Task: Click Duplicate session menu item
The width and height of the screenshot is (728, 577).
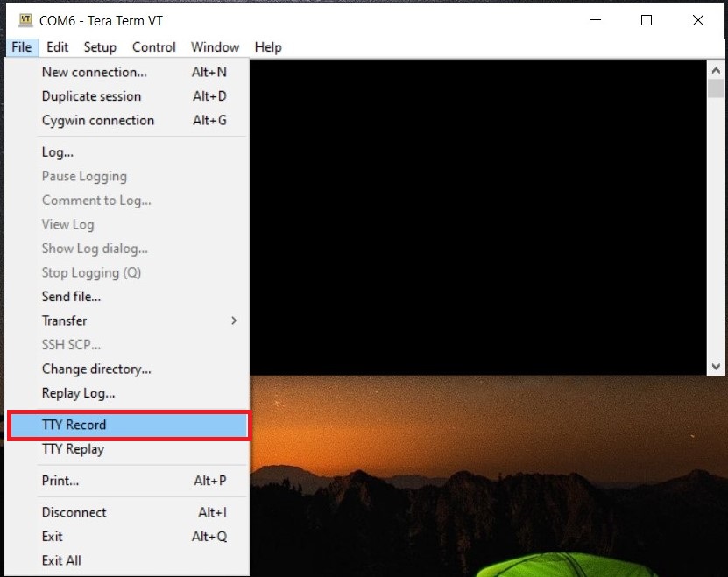Action: pyautogui.click(x=91, y=96)
